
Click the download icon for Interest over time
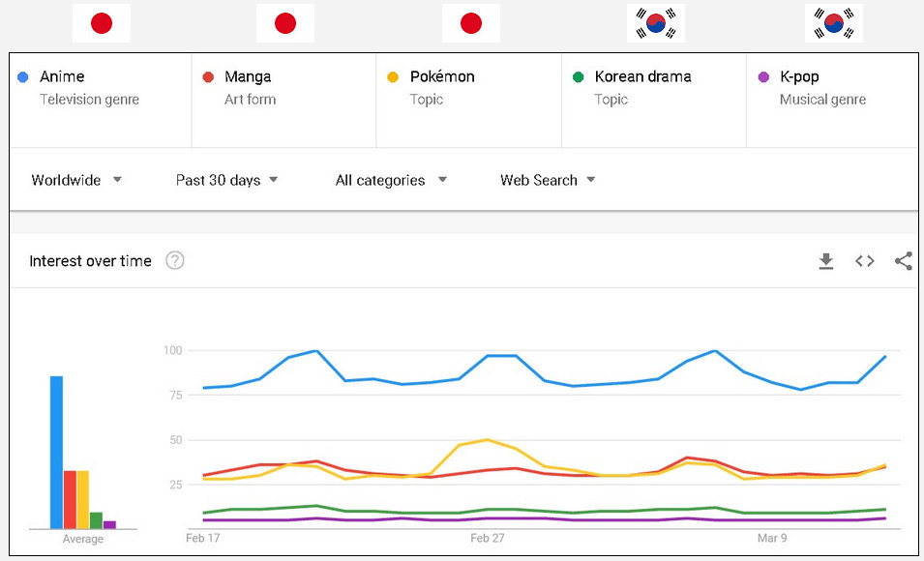[825, 261]
